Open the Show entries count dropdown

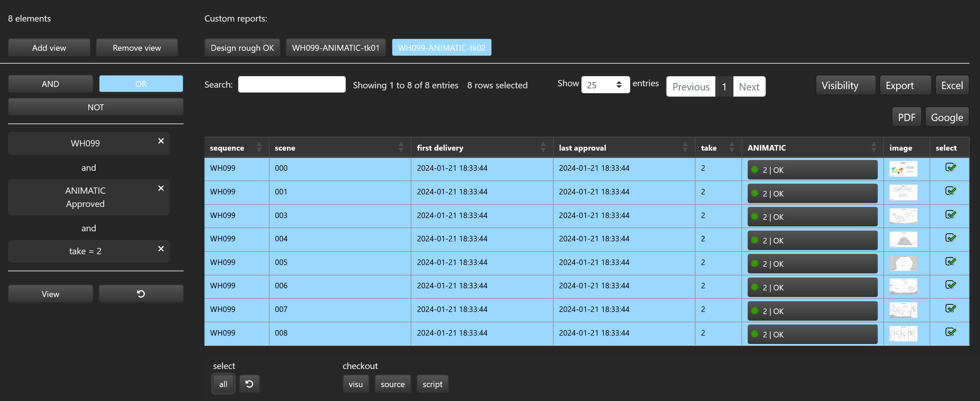pos(605,85)
